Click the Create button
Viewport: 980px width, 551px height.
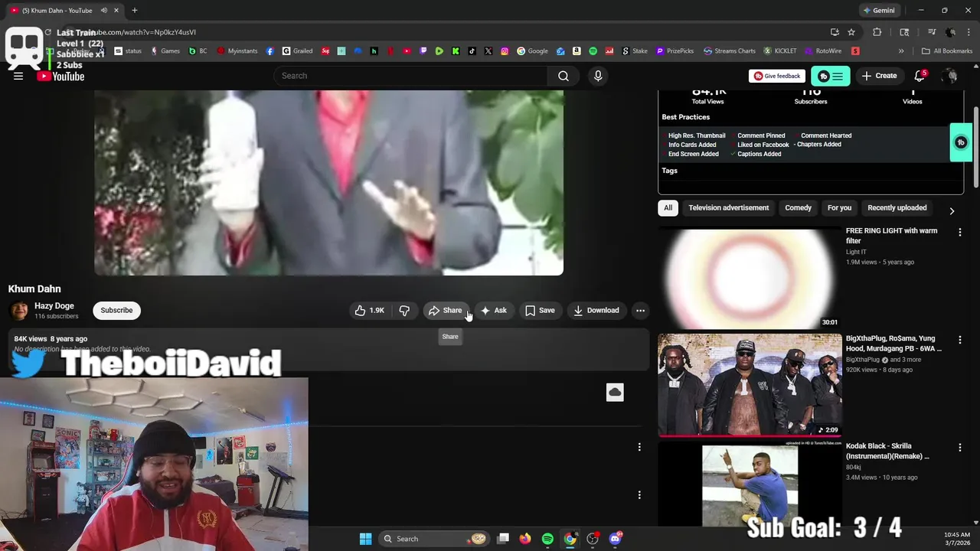point(879,76)
